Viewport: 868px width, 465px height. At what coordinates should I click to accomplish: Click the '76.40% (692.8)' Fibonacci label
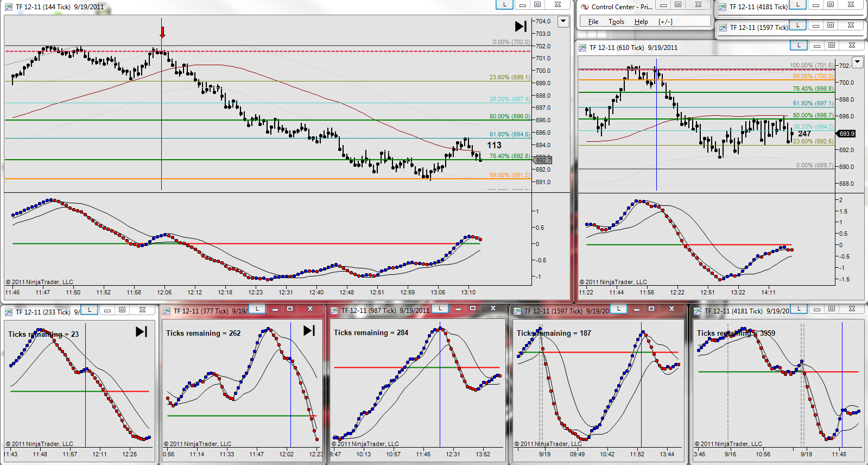(510, 156)
